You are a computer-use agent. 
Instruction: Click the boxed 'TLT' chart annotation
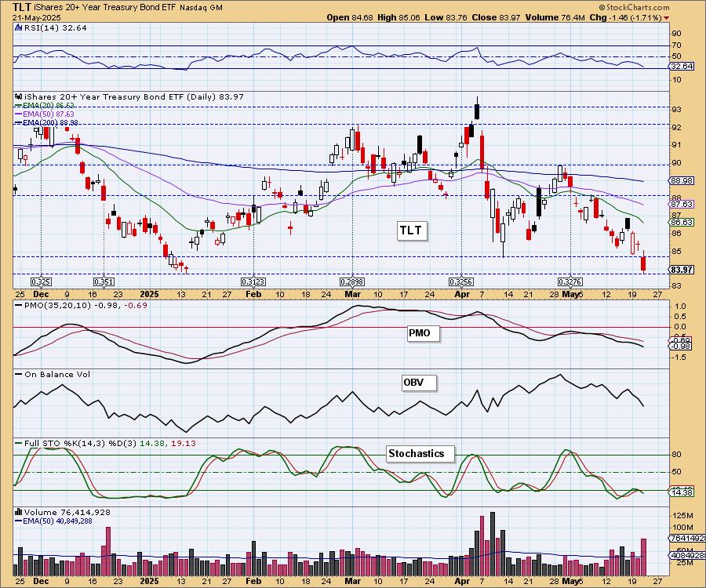[411, 230]
